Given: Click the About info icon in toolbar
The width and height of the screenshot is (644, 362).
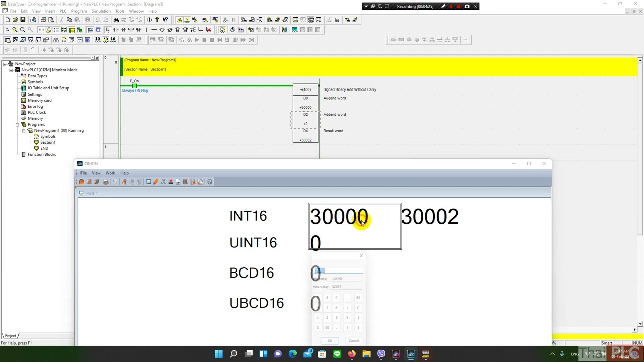Looking at the screenshot, I should pyautogui.click(x=149, y=20).
